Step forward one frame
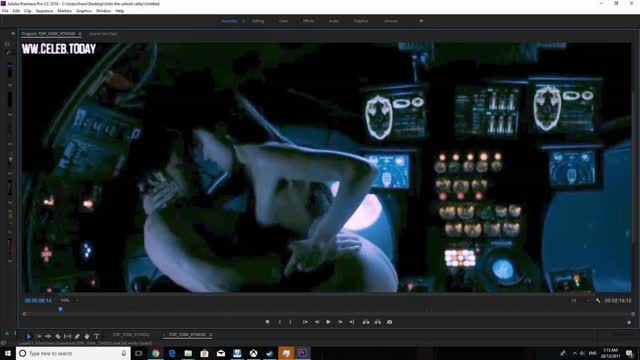Image resolution: width=640 pixels, height=360 pixels. coord(340,322)
